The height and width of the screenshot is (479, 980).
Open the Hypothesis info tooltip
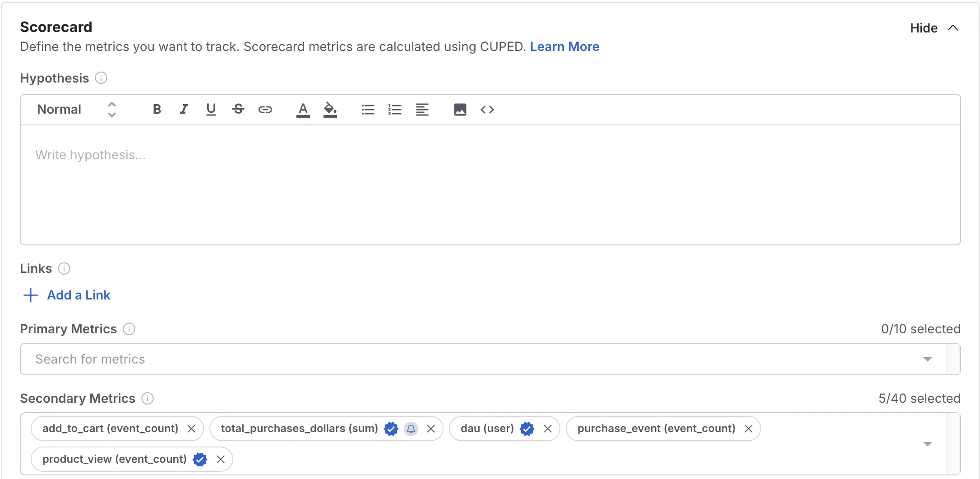[101, 78]
